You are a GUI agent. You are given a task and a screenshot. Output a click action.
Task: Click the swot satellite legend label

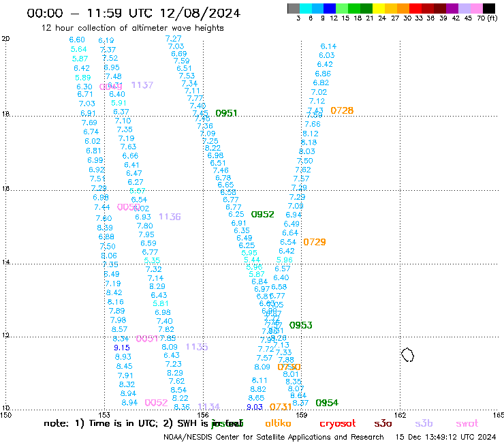[467, 424]
